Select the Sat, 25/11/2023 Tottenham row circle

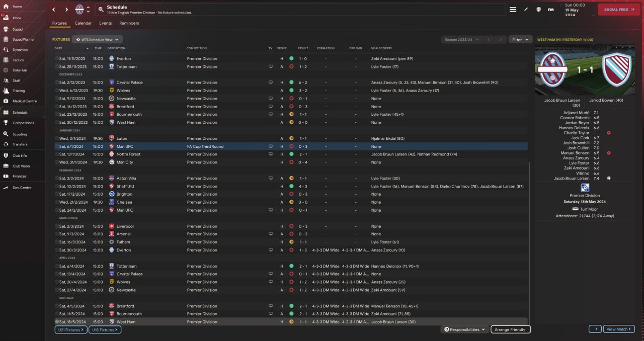click(x=57, y=66)
